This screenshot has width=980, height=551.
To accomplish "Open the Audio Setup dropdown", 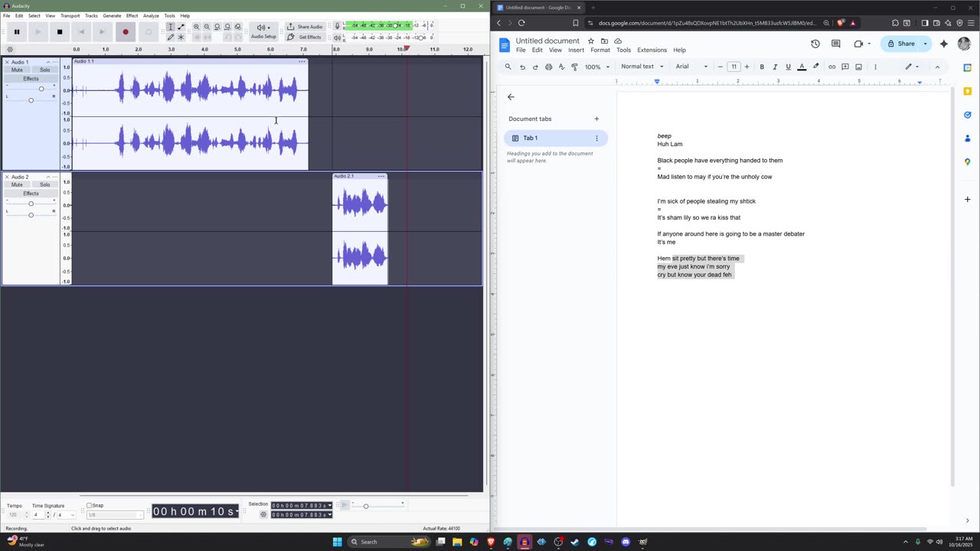I will [263, 31].
